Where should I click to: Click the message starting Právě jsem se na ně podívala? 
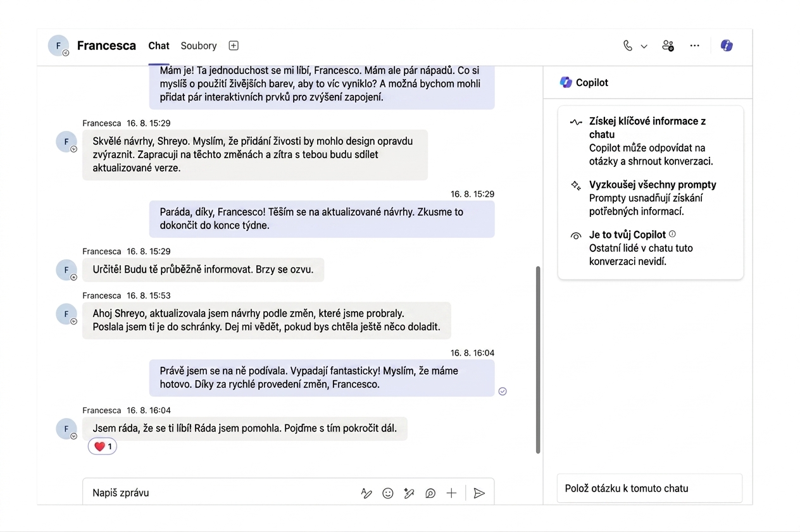(322, 378)
